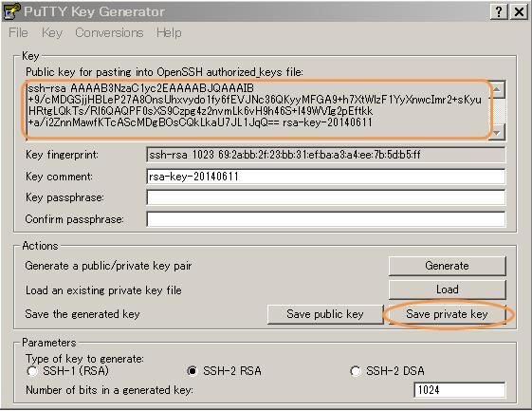Click 'Number of bits in a generated key:' label
The width and height of the screenshot is (532, 411).
tap(109, 390)
